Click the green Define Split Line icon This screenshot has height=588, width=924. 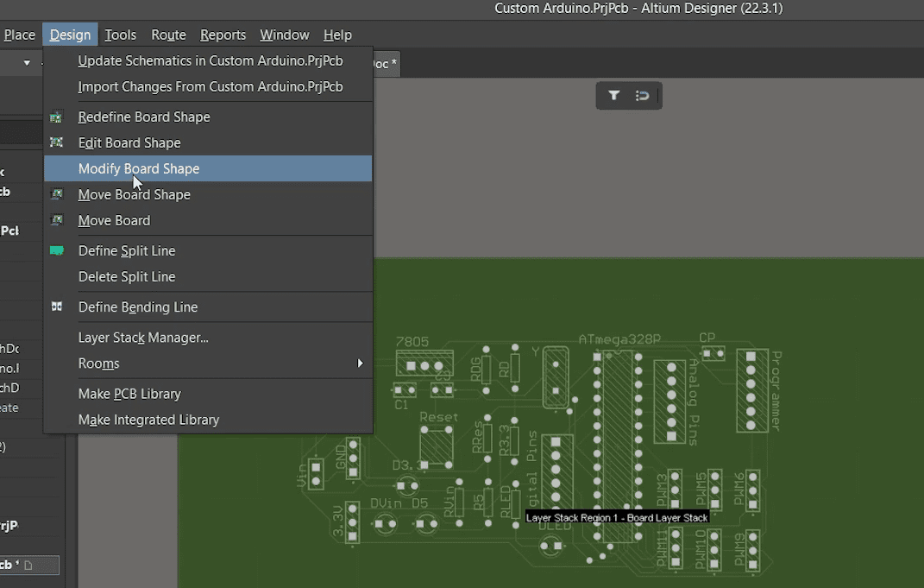(58, 250)
